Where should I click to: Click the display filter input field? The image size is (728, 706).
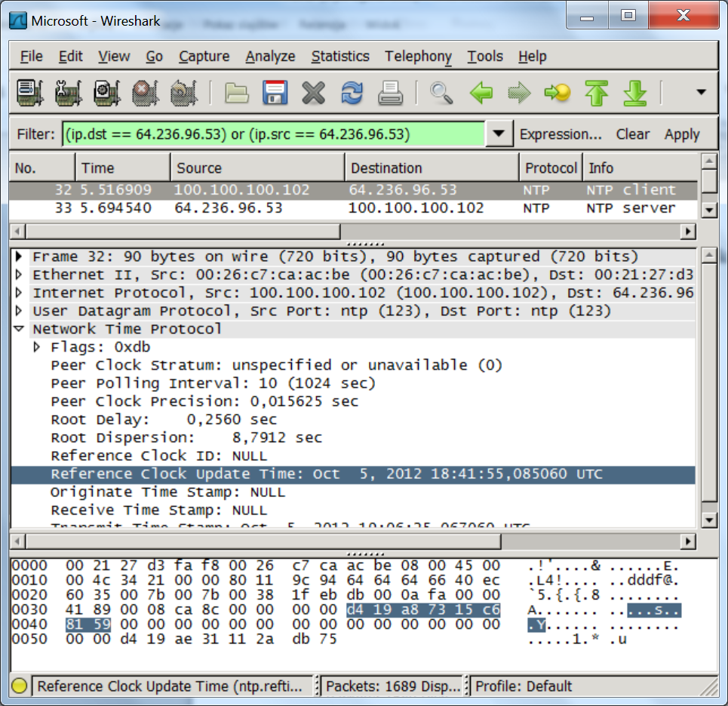tap(273, 134)
